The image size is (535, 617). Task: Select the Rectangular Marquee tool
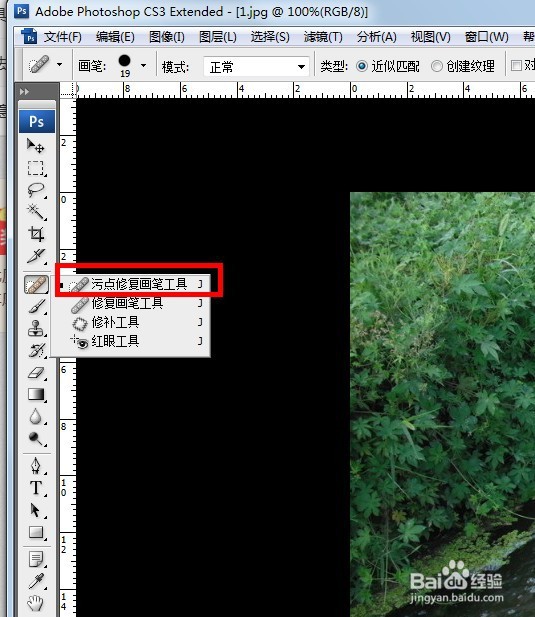36,168
